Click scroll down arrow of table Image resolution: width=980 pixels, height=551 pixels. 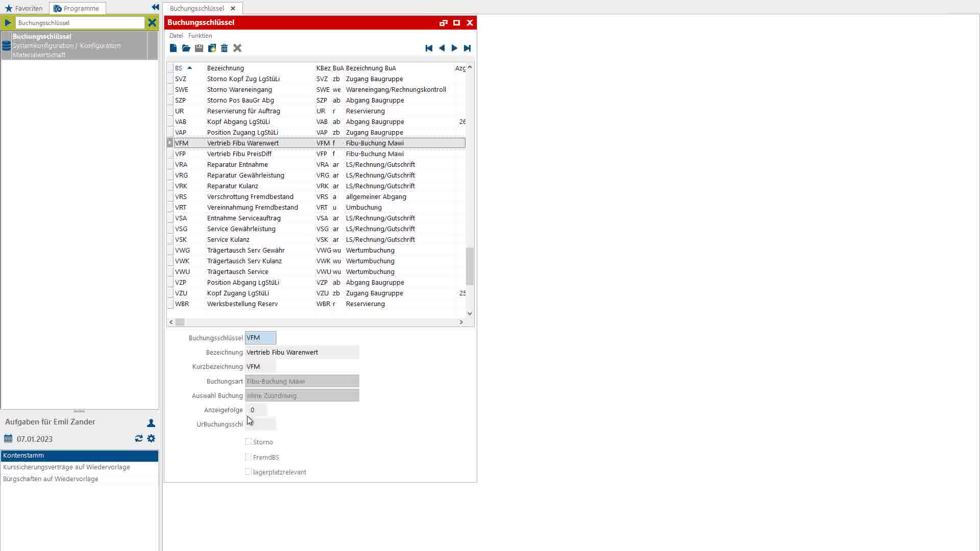tap(470, 313)
